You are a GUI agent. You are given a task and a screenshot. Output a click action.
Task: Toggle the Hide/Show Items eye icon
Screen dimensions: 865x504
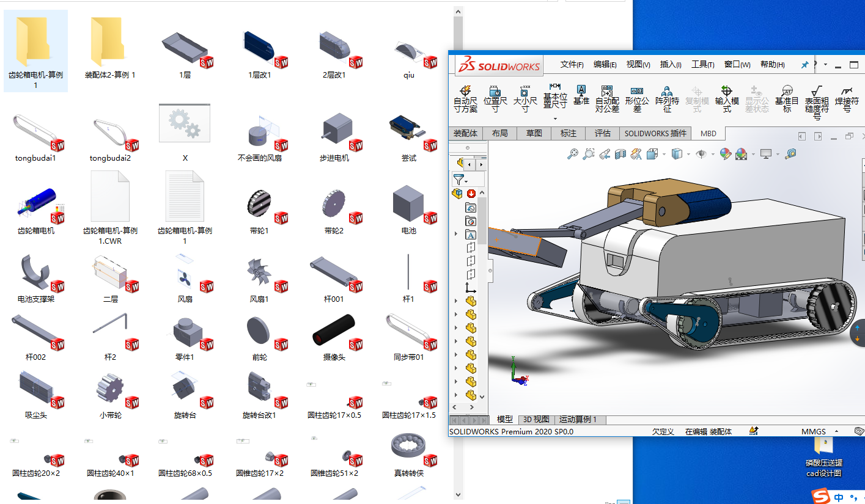coord(701,154)
